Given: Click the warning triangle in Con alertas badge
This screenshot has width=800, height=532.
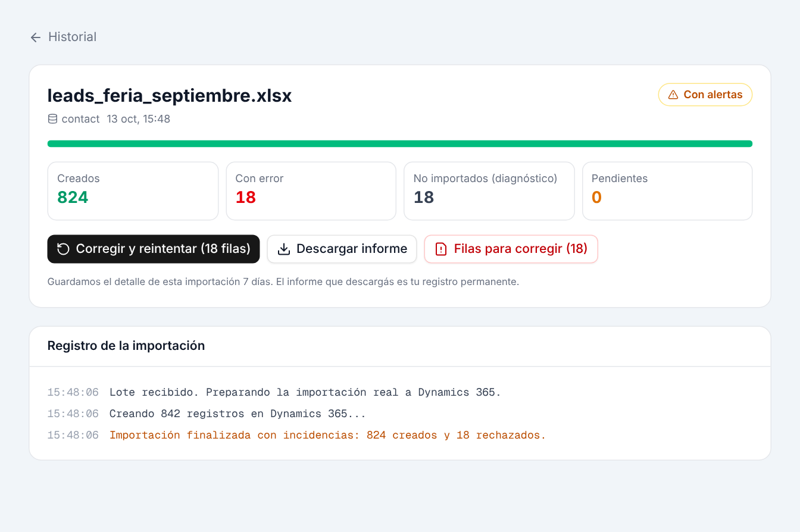Looking at the screenshot, I should [x=673, y=95].
